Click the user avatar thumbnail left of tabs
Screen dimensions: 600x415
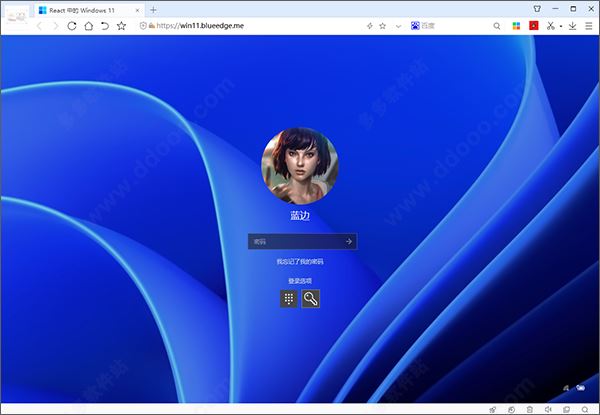tap(17, 16)
